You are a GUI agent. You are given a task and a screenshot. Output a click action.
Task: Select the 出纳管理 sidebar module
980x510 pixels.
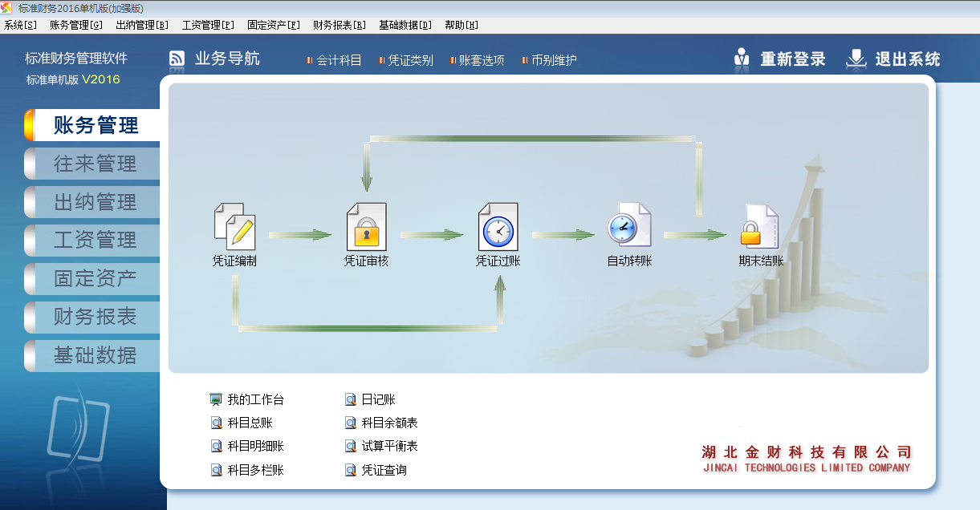tap(95, 202)
